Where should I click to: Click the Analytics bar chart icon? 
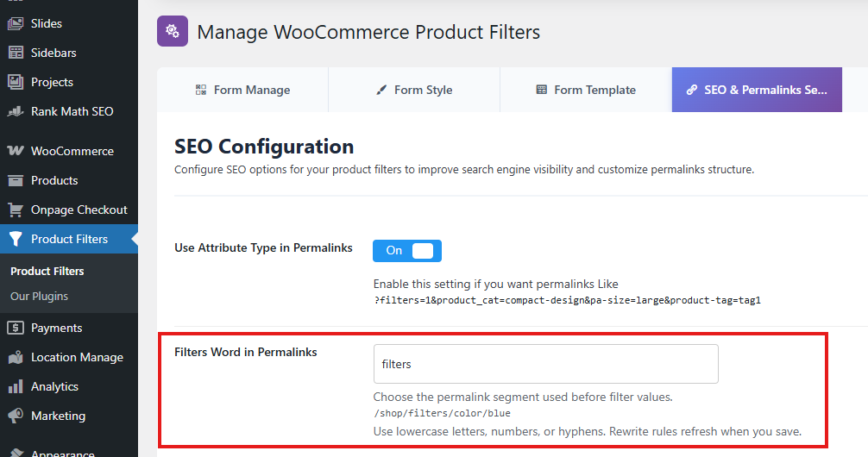point(16,386)
